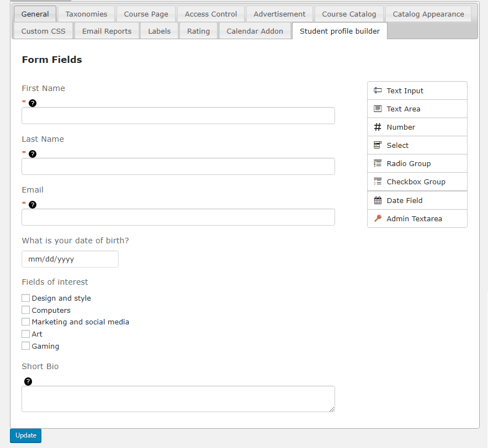Select the Marketing and social media checkbox
This screenshot has height=448, width=488.
tap(26, 322)
